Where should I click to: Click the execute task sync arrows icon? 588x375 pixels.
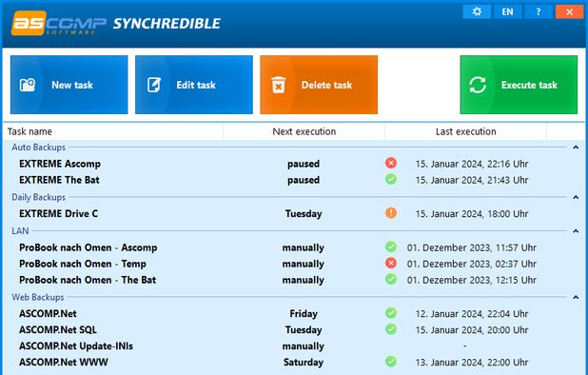478,85
